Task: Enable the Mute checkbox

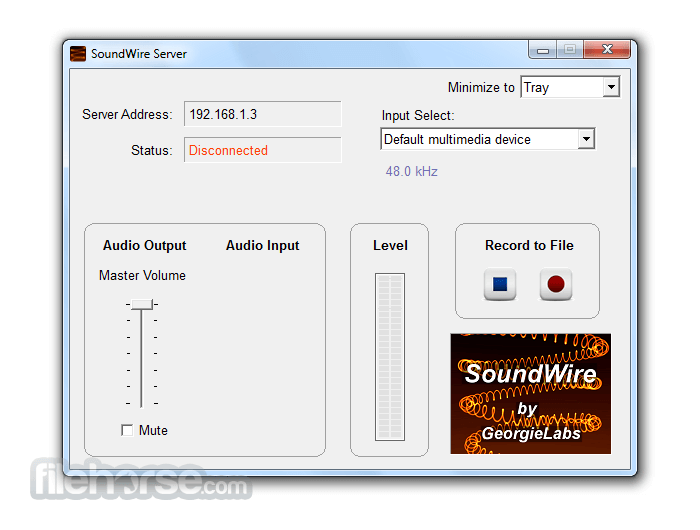Action: (127, 430)
